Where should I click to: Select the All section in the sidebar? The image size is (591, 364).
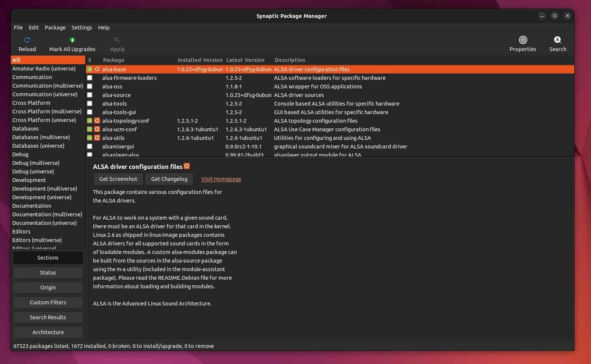click(x=48, y=60)
